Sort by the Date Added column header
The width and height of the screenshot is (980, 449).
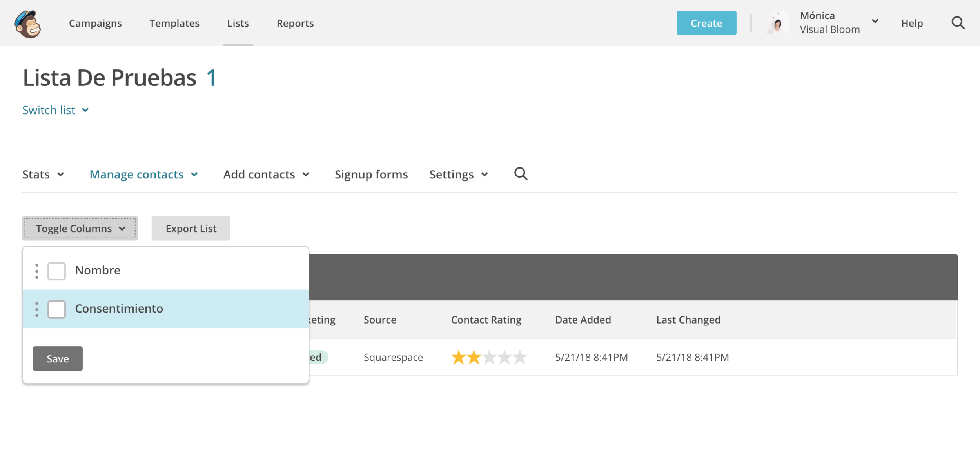click(583, 320)
